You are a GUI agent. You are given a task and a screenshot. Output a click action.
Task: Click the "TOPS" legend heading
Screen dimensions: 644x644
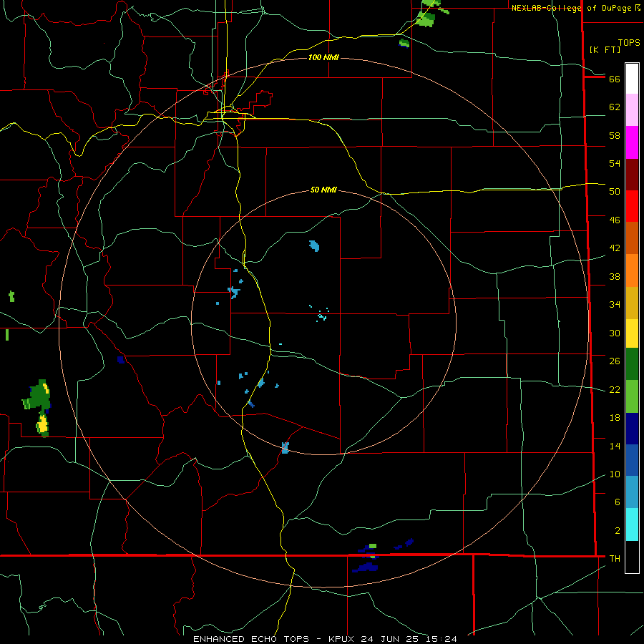coord(629,42)
